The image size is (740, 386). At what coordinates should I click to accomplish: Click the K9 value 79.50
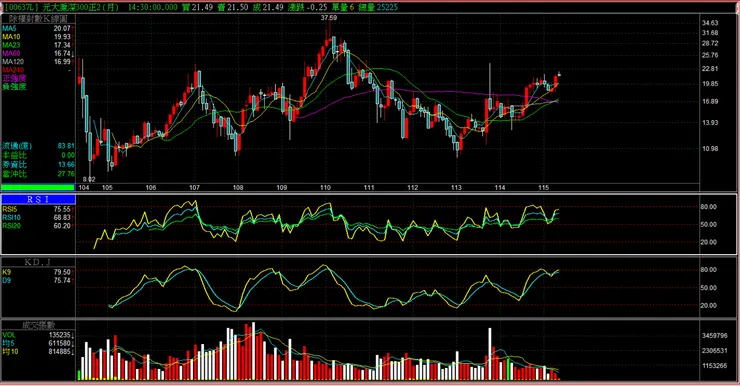coord(61,272)
